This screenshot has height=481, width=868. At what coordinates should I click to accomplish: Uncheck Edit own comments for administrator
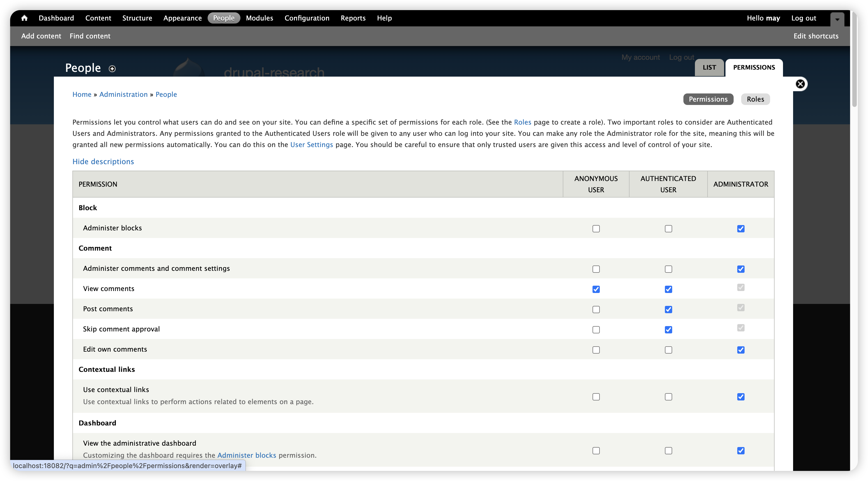click(x=740, y=350)
